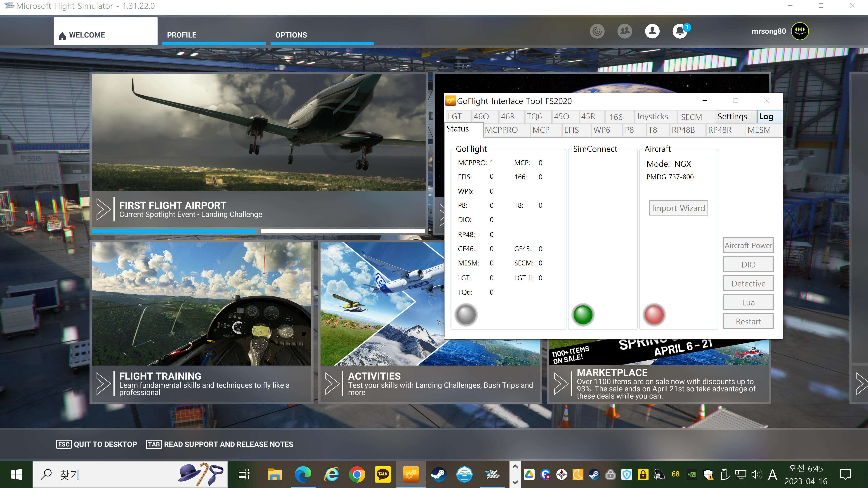Open the Windows action center icon

click(845, 474)
